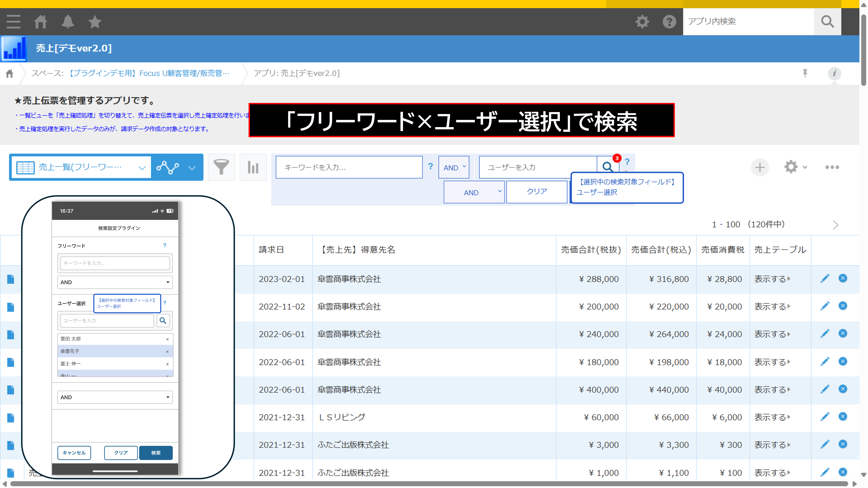Toggle the app information icon

(834, 73)
